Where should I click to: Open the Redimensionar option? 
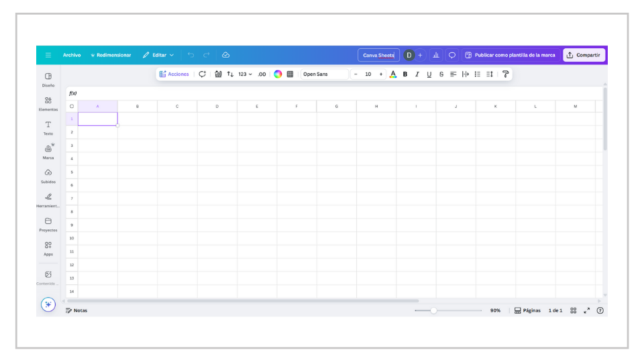(x=111, y=55)
